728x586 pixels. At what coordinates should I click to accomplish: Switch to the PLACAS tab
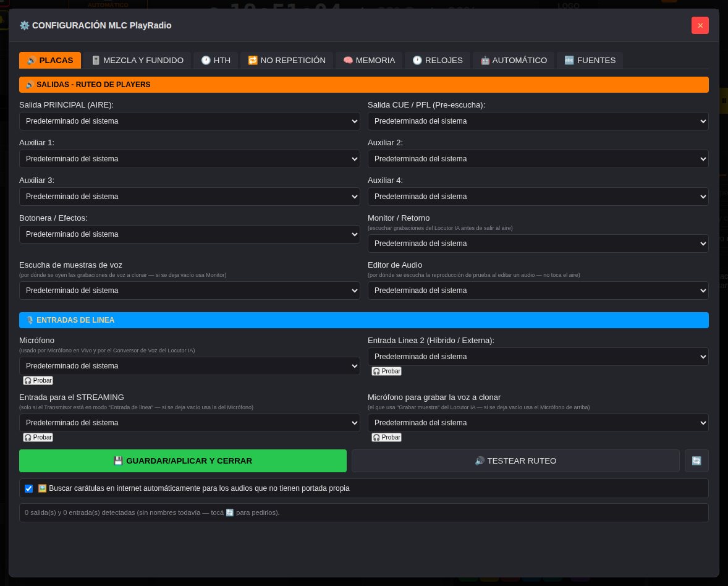(49, 61)
